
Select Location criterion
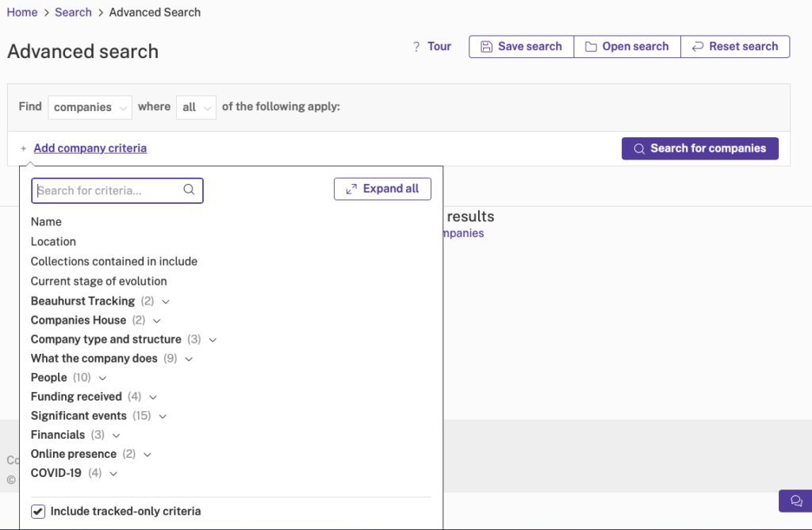pyautogui.click(x=53, y=241)
